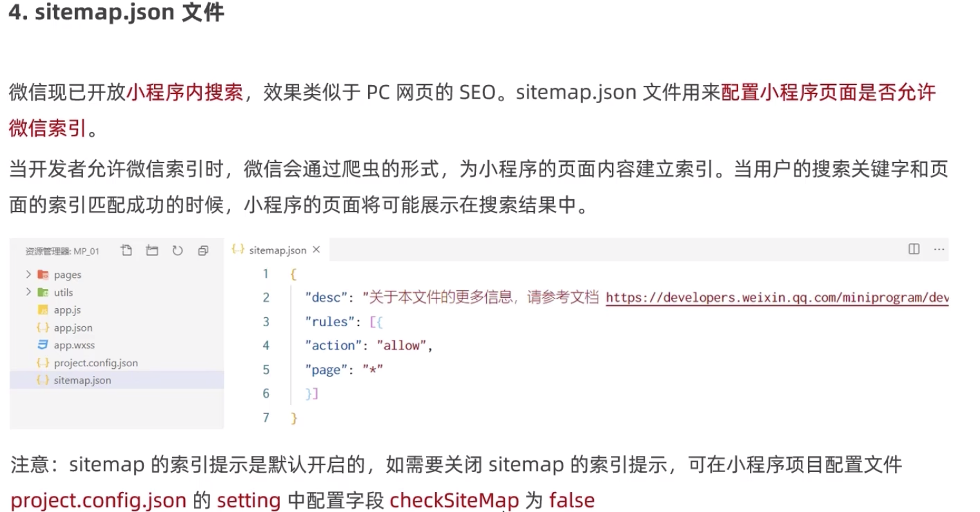Viewport: 980px width, 512px height.
Task: Open project.config.json in the file tree
Action: (95, 363)
